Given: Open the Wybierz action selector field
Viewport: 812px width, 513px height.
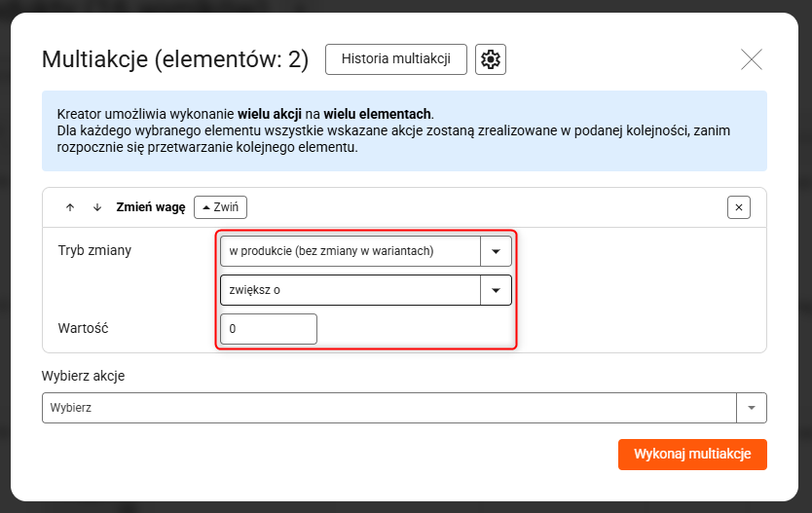Looking at the screenshot, I should point(389,408).
